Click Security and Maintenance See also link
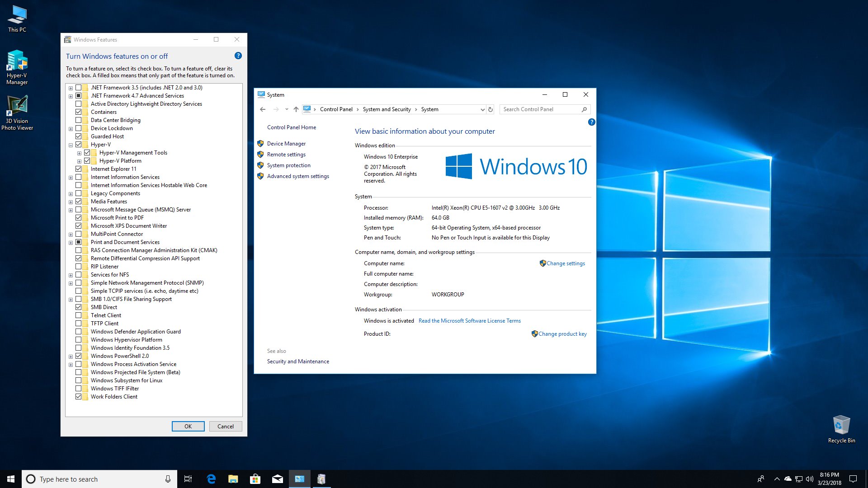The width and height of the screenshot is (868, 488). pyautogui.click(x=297, y=361)
